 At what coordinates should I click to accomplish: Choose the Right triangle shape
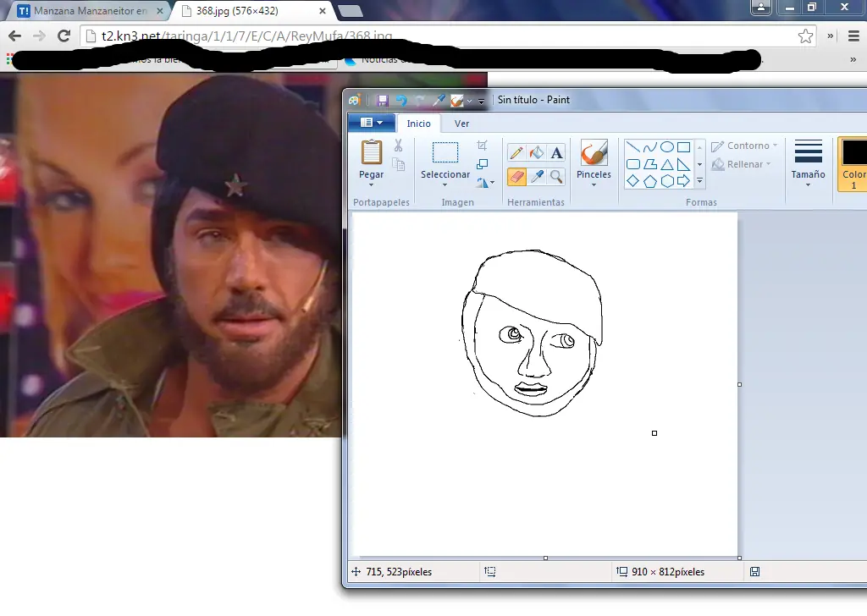click(684, 164)
